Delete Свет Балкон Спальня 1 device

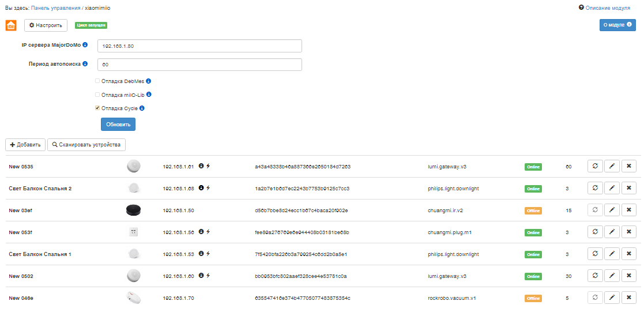tap(628, 254)
